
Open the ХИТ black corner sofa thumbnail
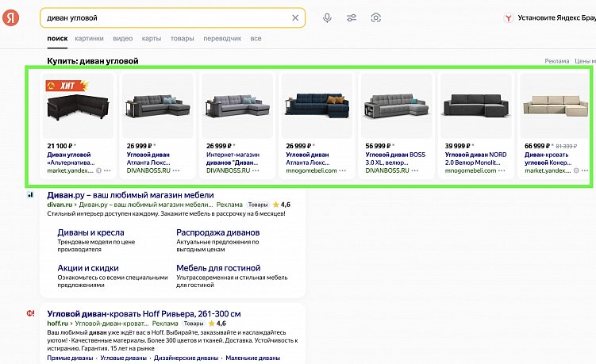click(78, 106)
